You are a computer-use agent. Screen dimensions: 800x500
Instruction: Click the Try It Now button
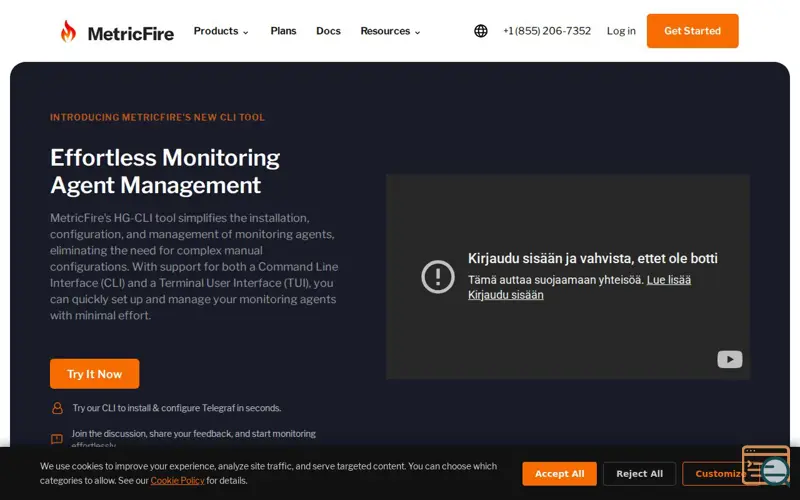coord(94,374)
